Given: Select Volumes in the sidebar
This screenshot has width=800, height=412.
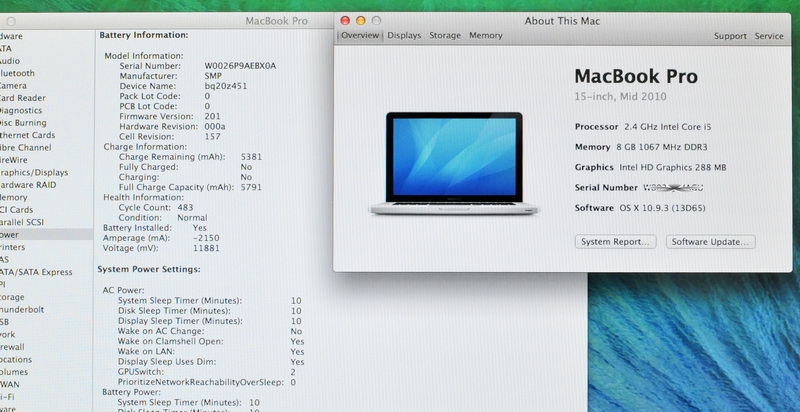Looking at the screenshot, I should [14, 372].
